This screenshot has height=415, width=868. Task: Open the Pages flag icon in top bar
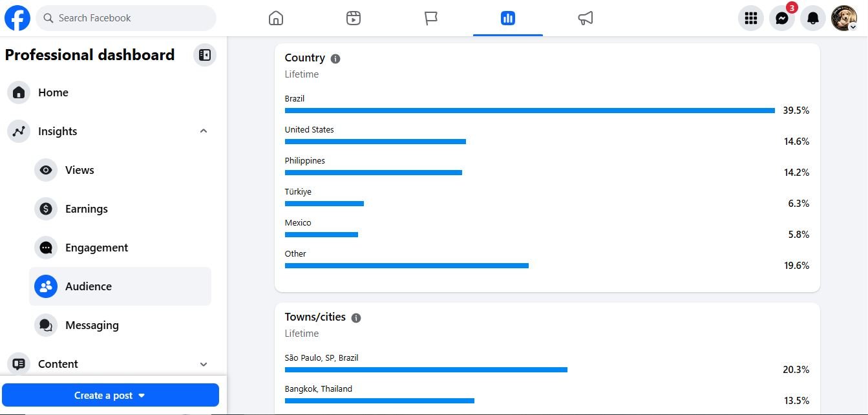point(431,18)
